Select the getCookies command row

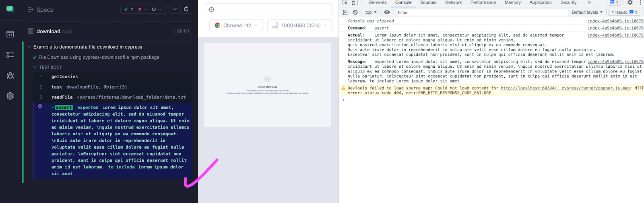coord(112,77)
